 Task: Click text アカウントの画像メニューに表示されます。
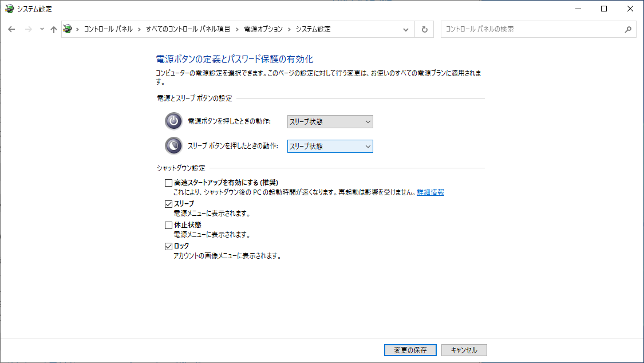(227, 256)
